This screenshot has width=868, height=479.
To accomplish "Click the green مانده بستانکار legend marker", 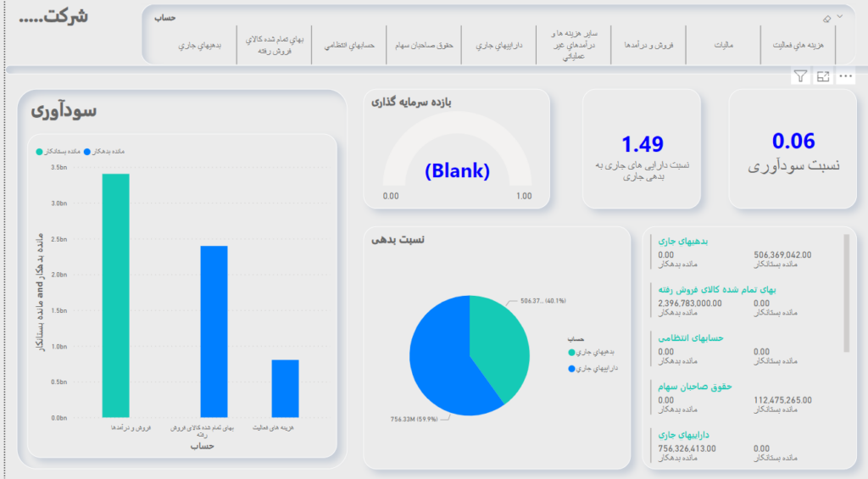I will click(39, 152).
